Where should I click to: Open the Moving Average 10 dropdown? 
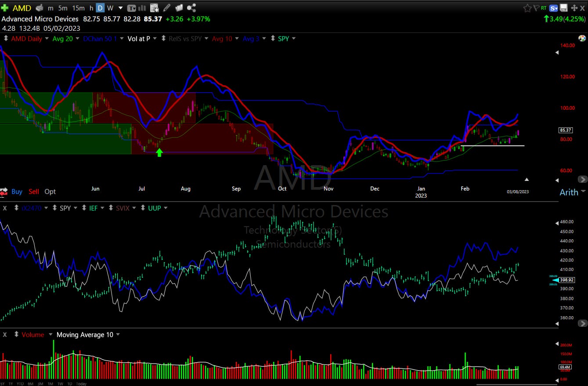coord(118,335)
